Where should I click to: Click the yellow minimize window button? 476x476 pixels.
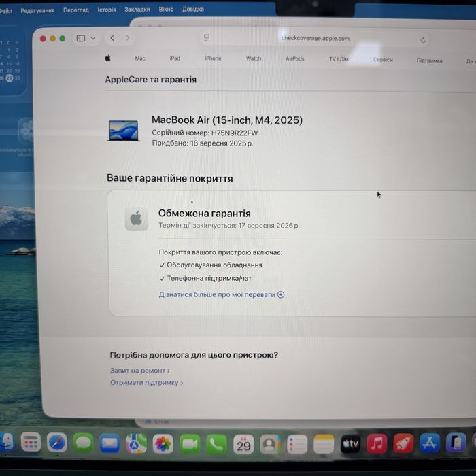pos(53,39)
